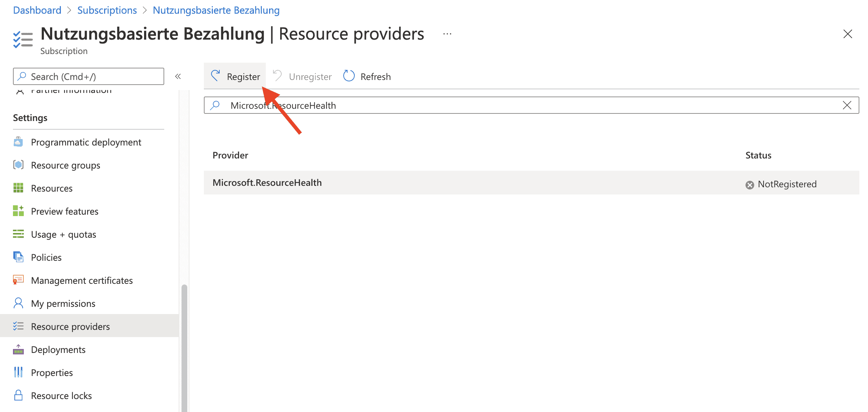Open the more options ellipsis menu

pos(447,34)
